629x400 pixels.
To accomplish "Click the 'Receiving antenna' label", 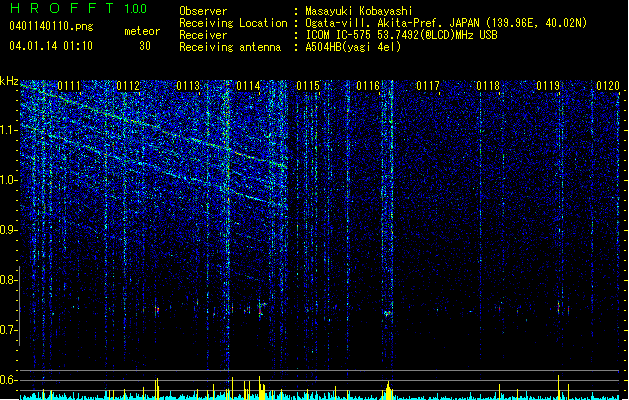I will [230, 47].
